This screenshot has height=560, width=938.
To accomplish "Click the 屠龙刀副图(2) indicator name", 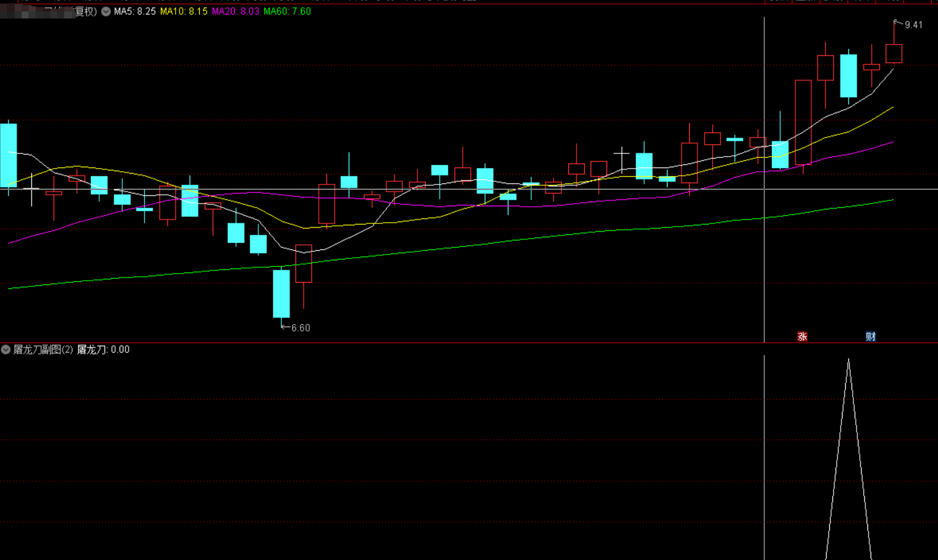I will tap(43, 349).
